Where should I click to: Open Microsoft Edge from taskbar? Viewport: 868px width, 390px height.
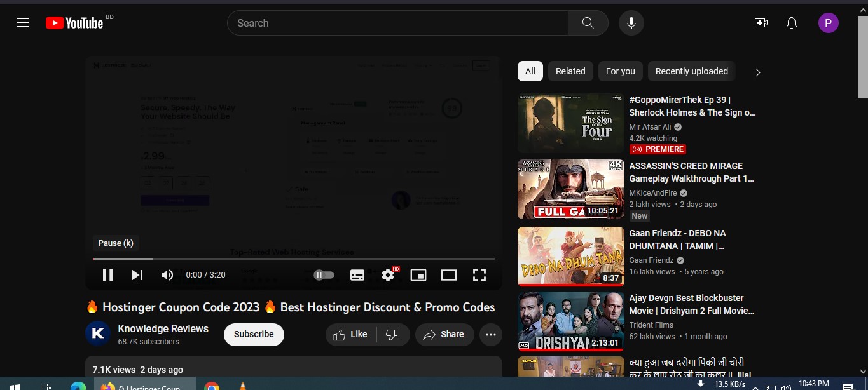pyautogui.click(x=78, y=386)
